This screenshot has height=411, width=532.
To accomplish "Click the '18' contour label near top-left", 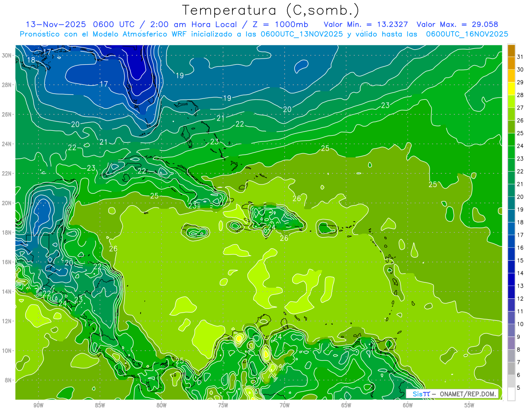I will (x=31, y=60).
